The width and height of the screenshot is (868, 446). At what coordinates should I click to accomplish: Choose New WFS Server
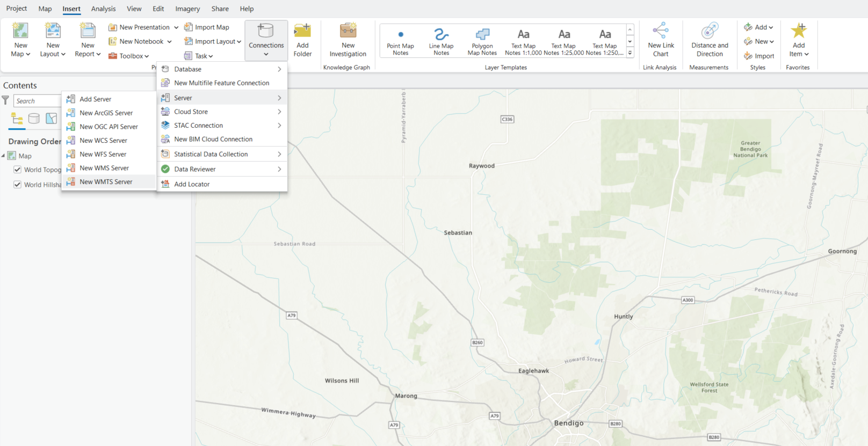(109, 154)
